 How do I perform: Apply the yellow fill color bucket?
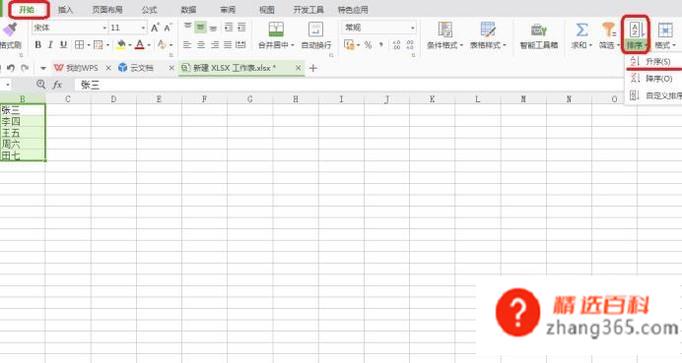[x=121, y=45]
